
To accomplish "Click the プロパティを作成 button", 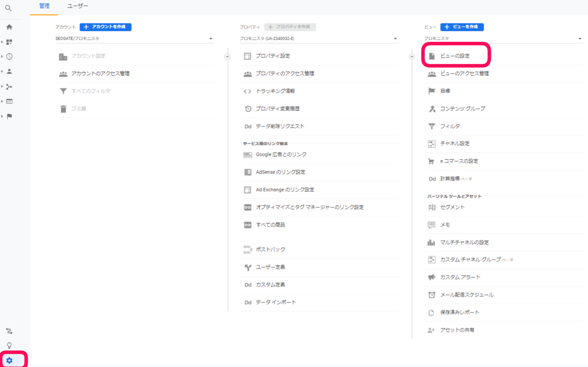I will [290, 27].
